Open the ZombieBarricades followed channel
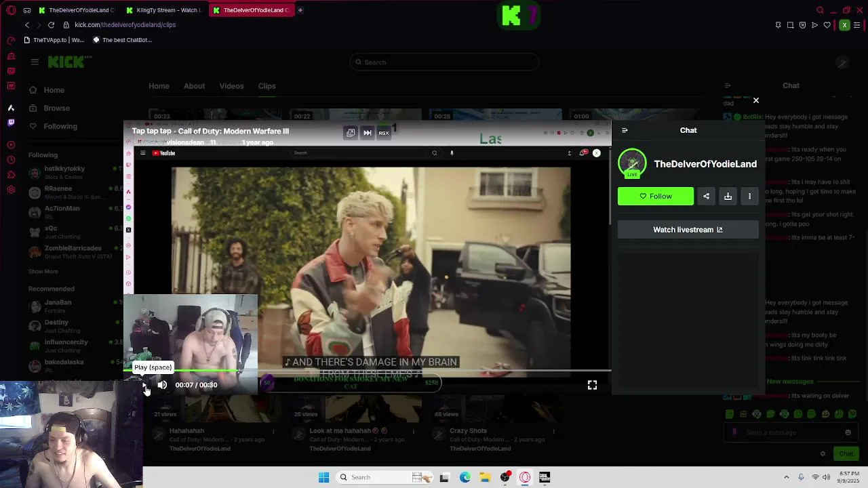The height and width of the screenshot is (488, 868). click(x=75, y=251)
